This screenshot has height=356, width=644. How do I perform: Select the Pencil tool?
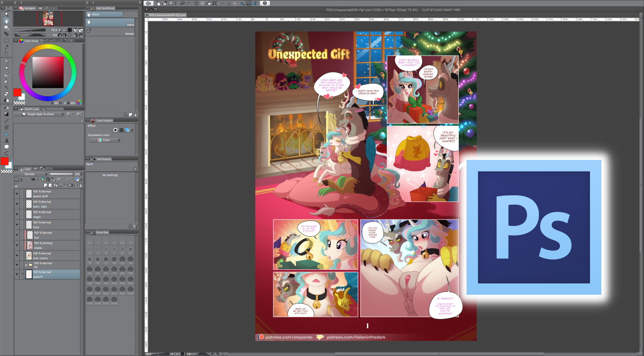coord(6,68)
